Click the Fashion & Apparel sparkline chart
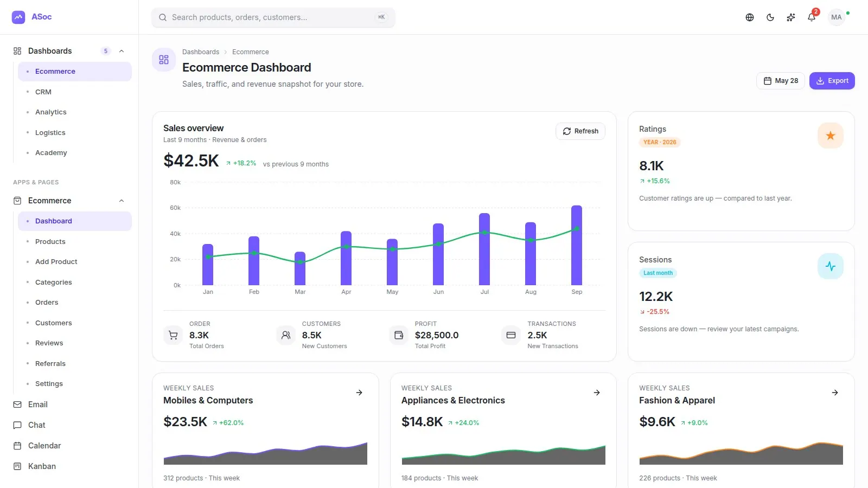 (x=741, y=453)
